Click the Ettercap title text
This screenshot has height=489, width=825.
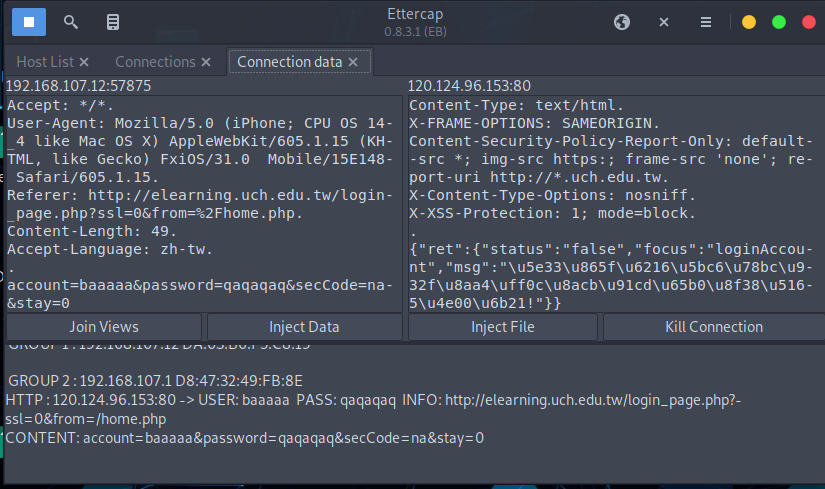click(x=415, y=14)
